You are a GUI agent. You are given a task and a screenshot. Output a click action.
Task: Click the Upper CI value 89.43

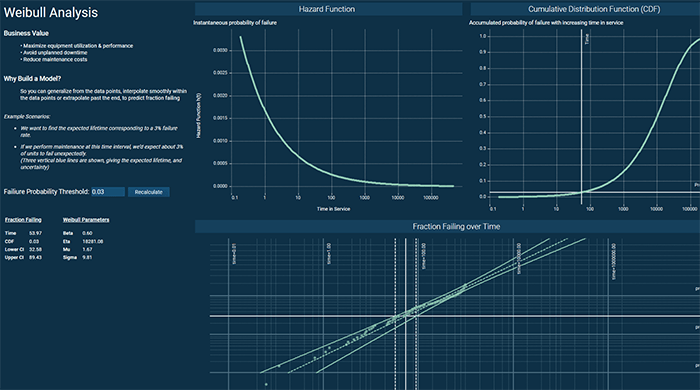coord(35,257)
